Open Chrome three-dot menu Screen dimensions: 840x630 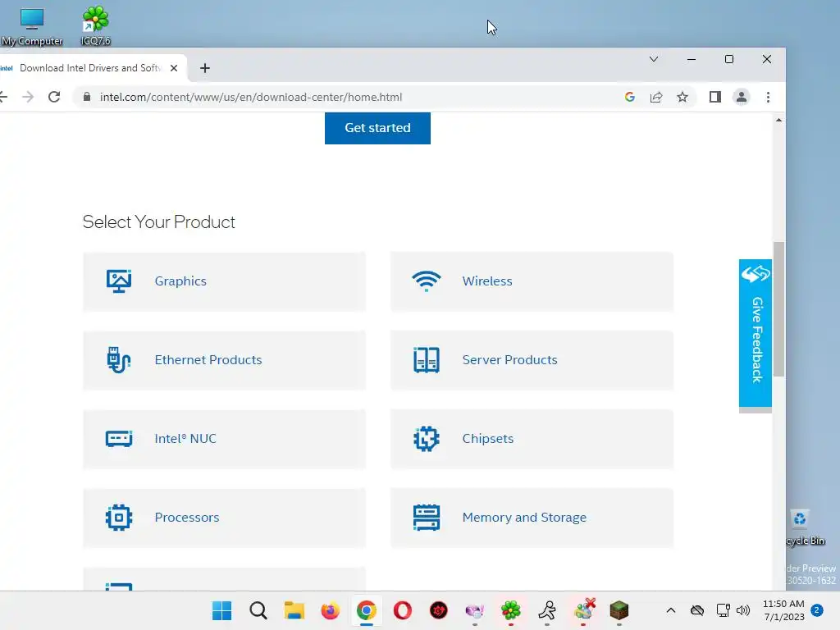click(x=768, y=97)
